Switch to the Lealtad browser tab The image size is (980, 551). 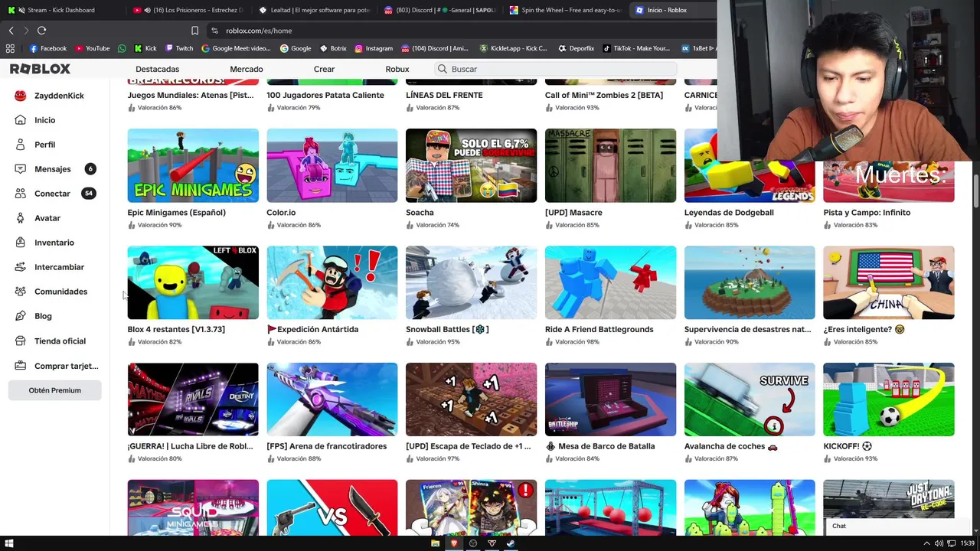[314, 10]
